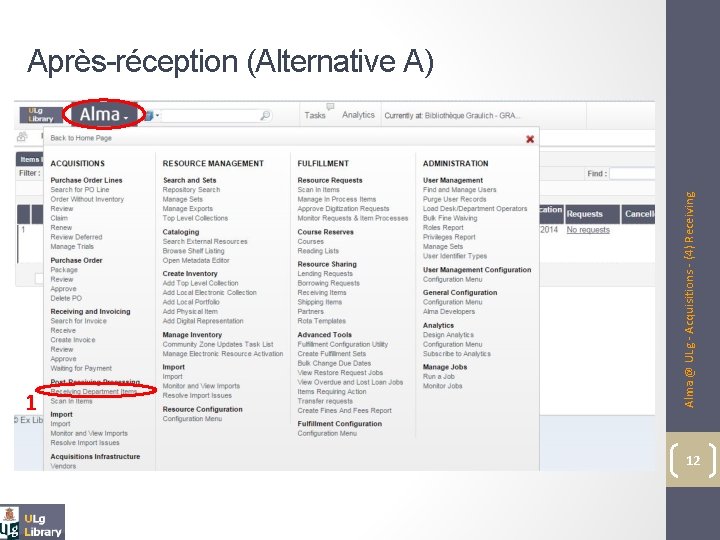Image resolution: width=720 pixels, height=540 pixels.
Task: Open Review Deferred
Action: pyautogui.click(x=76, y=237)
